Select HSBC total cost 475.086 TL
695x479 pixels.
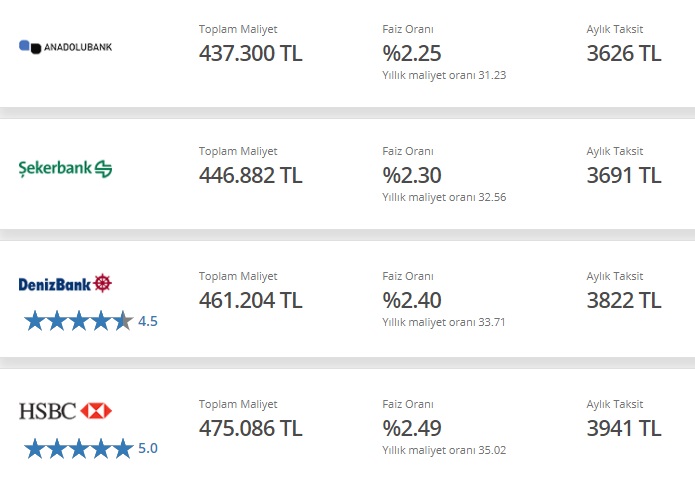(250, 428)
